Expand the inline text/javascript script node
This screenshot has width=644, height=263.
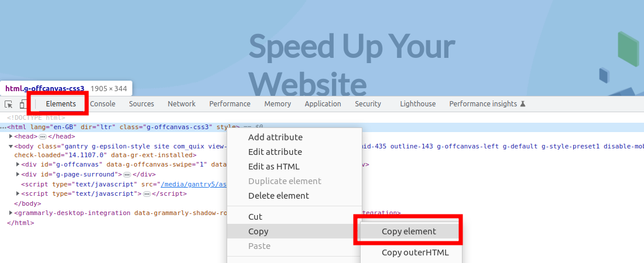[x=18, y=193]
